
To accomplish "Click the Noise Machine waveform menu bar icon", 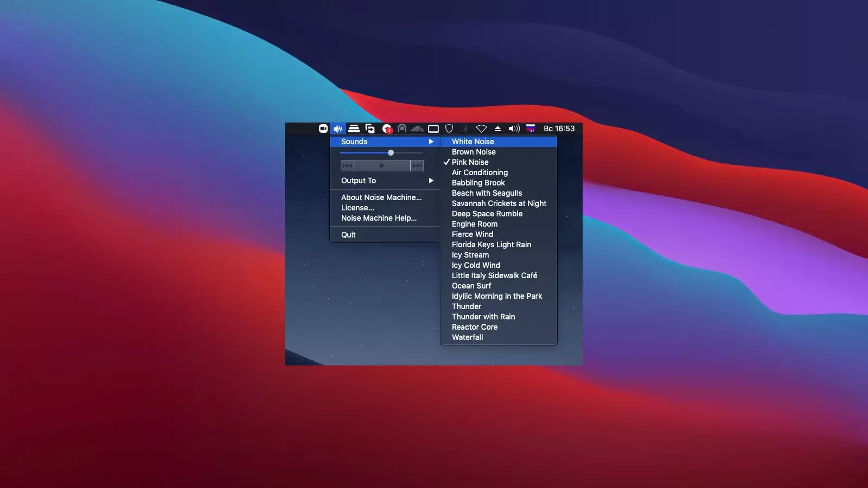I will [338, 129].
